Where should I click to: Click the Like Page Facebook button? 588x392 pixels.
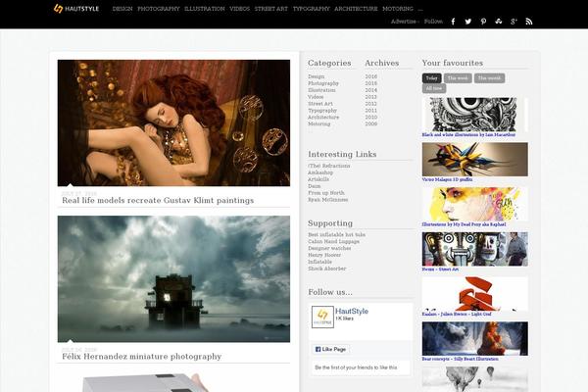[331, 349]
